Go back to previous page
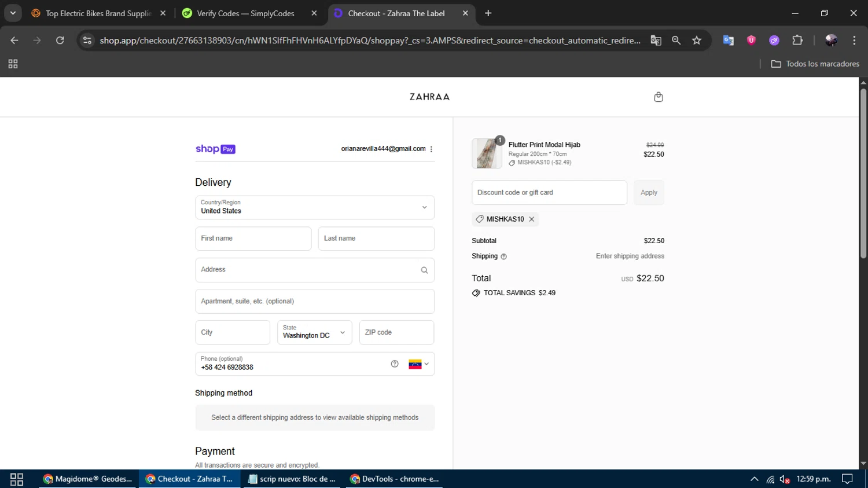 (x=14, y=41)
